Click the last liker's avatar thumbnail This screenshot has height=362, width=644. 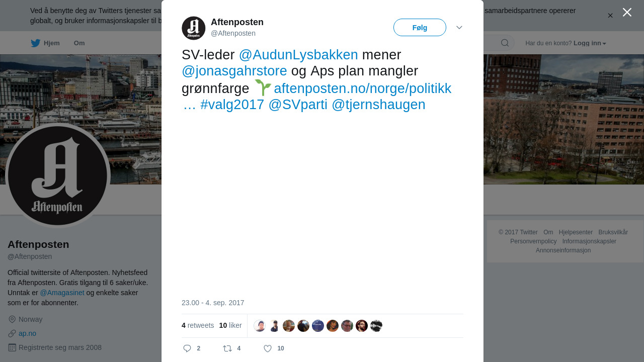point(376,326)
